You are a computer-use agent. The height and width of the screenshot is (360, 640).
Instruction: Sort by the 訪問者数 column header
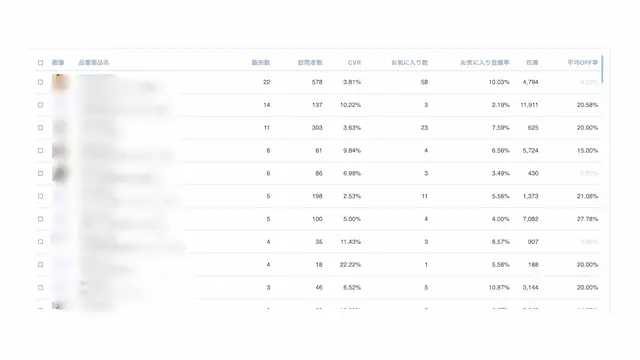click(310, 62)
